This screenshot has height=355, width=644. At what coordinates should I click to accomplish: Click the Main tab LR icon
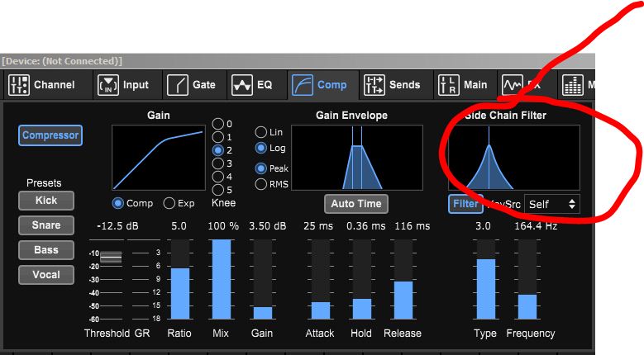pyautogui.click(x=449, y=85)
